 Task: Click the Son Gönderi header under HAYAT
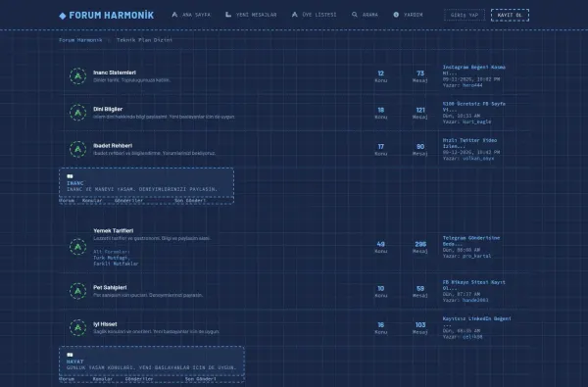[201, 379]
